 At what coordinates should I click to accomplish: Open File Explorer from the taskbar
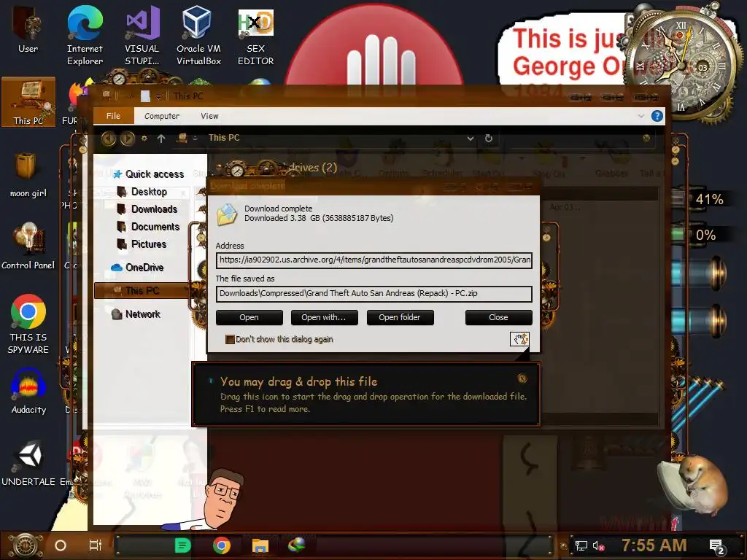260,545
